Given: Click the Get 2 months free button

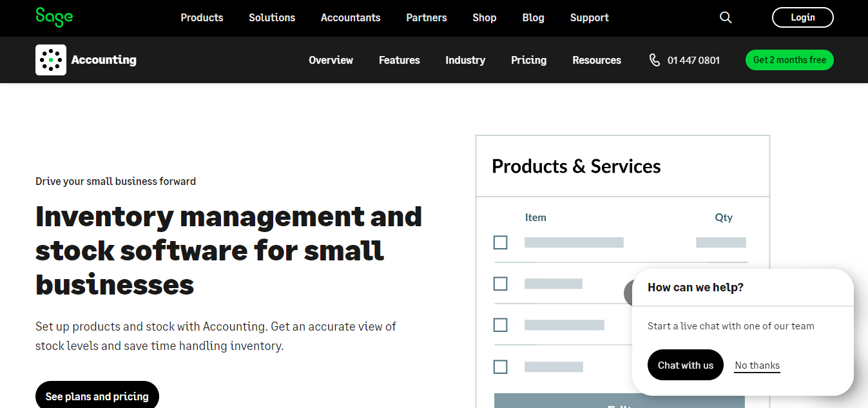Looking at the screenshot, I should (x=789, y=59).
